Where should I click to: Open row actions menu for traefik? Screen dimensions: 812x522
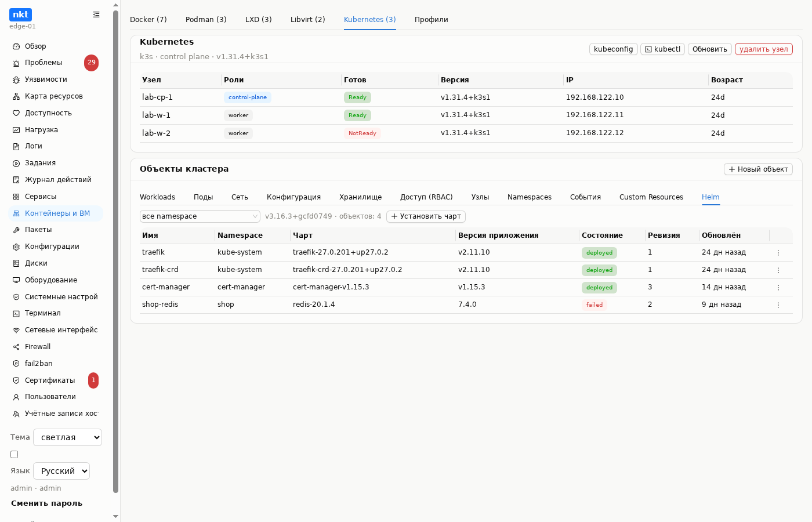(x=778, y=253)
